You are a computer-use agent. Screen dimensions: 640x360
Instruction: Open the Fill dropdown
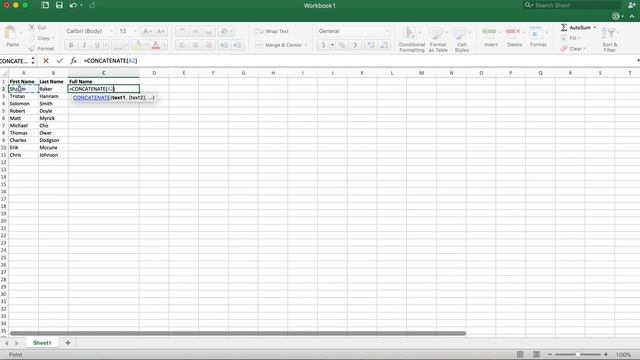pyautogui.click(x=571, y=38)
